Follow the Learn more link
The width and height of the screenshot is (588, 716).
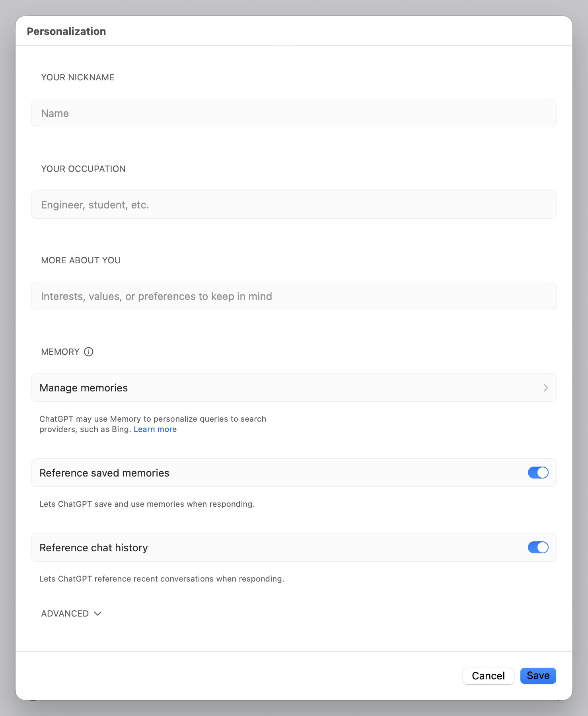(x=155, y=429)
